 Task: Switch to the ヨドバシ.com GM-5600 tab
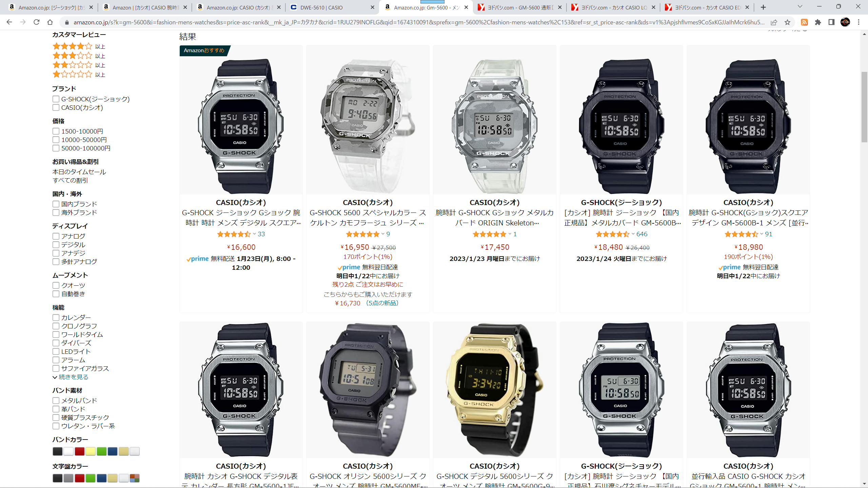(x=519, y=7)
